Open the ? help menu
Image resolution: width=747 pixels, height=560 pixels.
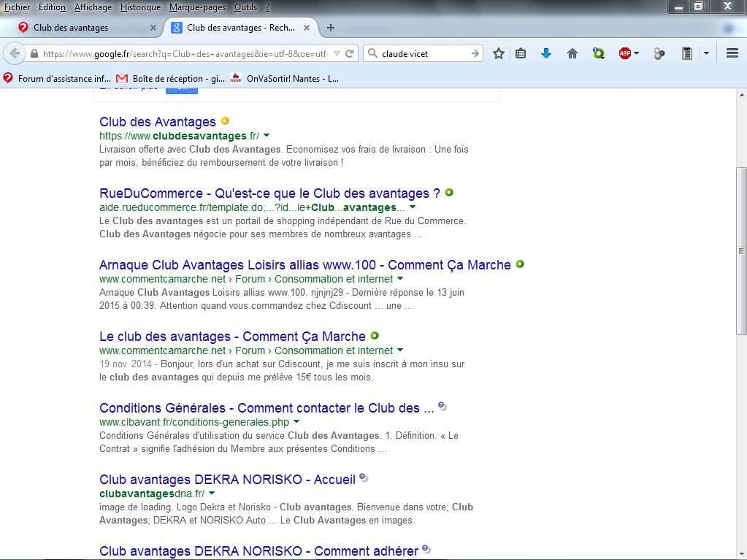267,7
